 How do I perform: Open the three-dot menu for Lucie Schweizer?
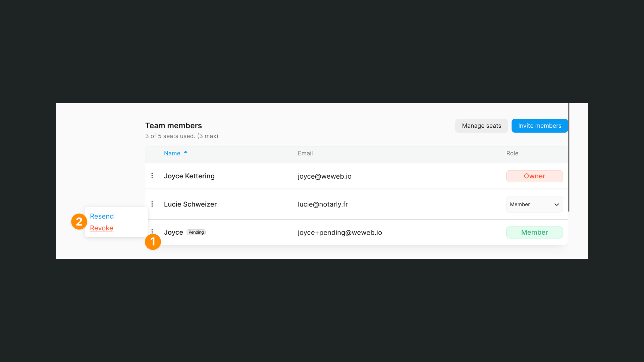[152, 204]
